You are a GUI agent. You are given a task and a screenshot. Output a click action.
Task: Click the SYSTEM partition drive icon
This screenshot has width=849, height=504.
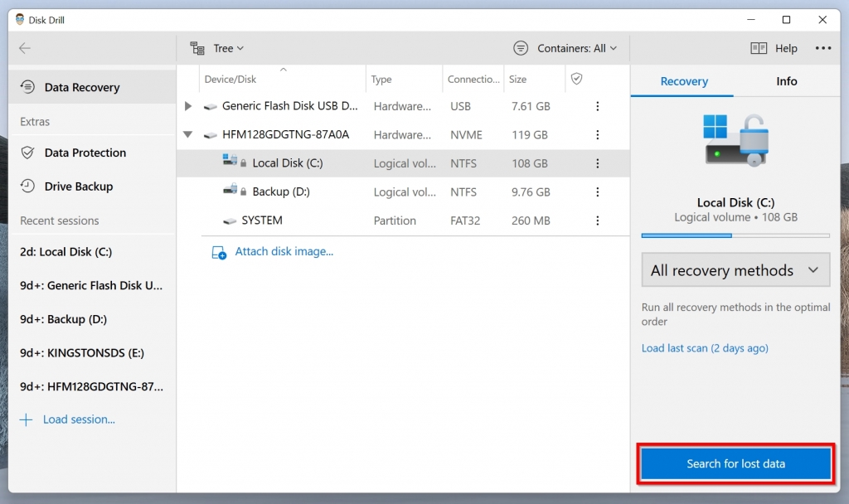click(x=230, y=220)
